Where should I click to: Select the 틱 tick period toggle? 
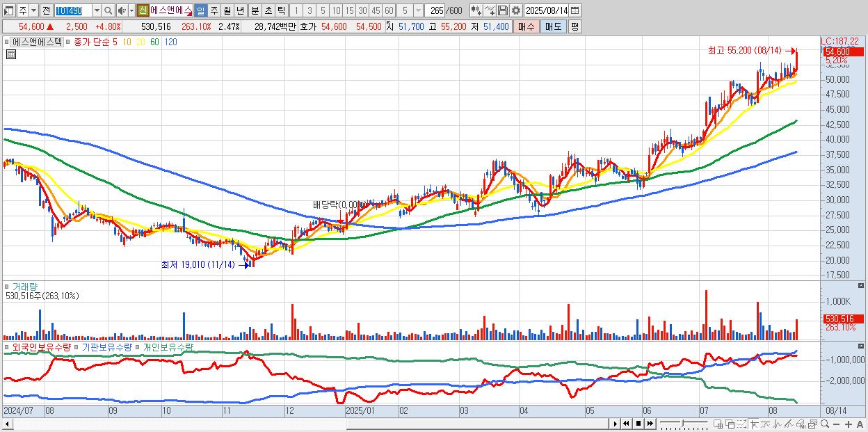click(281, 10)
